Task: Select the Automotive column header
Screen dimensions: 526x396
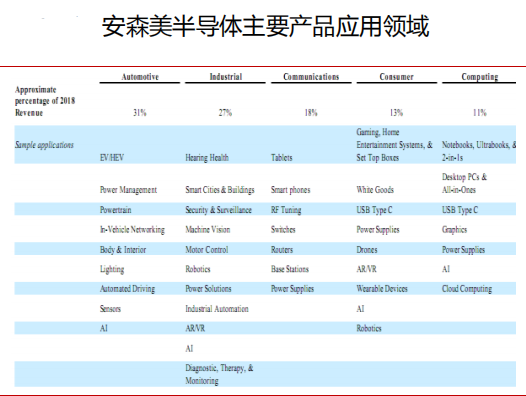Action: (140, 77)
